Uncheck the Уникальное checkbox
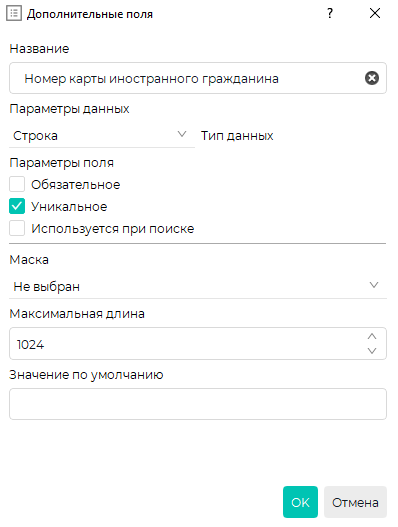The width and height of the screenshot is (398, 527). coord(17,206)
